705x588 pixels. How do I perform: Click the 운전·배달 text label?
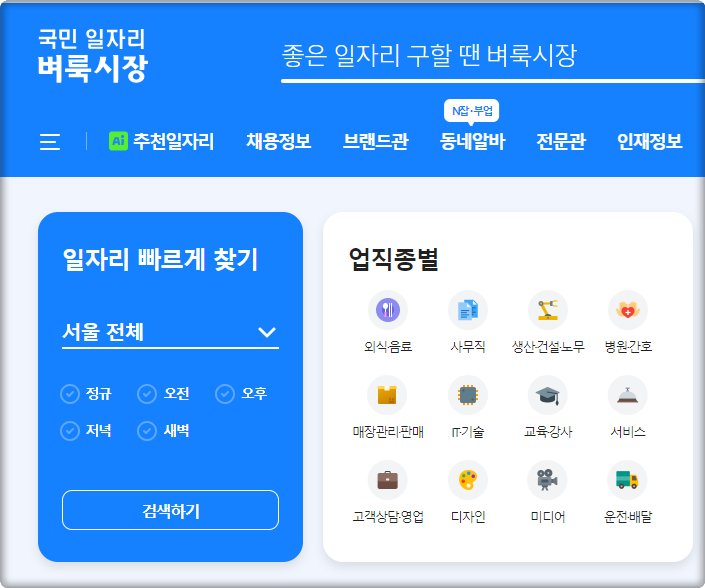click(x=628, y=517)
